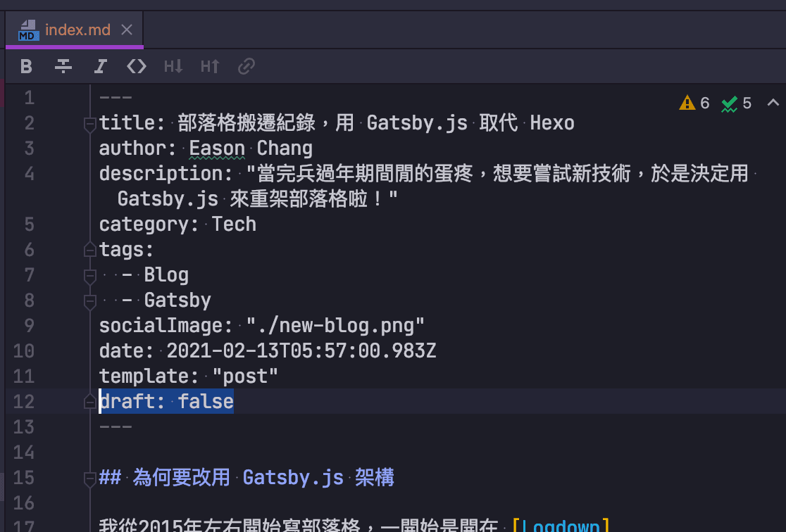Viewport: 786px width, 532px height.
Task: Apply strikethrough formatting from the toolbar
Action: coord(63,66)
